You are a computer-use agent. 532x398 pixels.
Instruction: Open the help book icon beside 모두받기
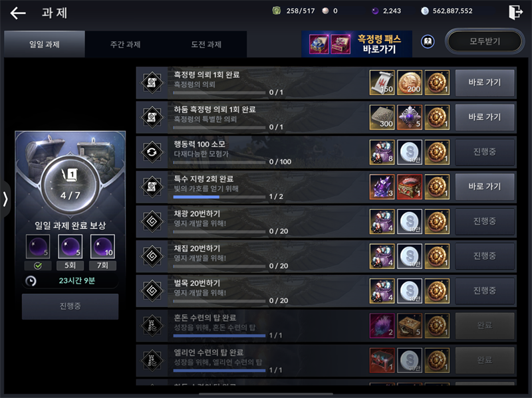coord(428,42)
